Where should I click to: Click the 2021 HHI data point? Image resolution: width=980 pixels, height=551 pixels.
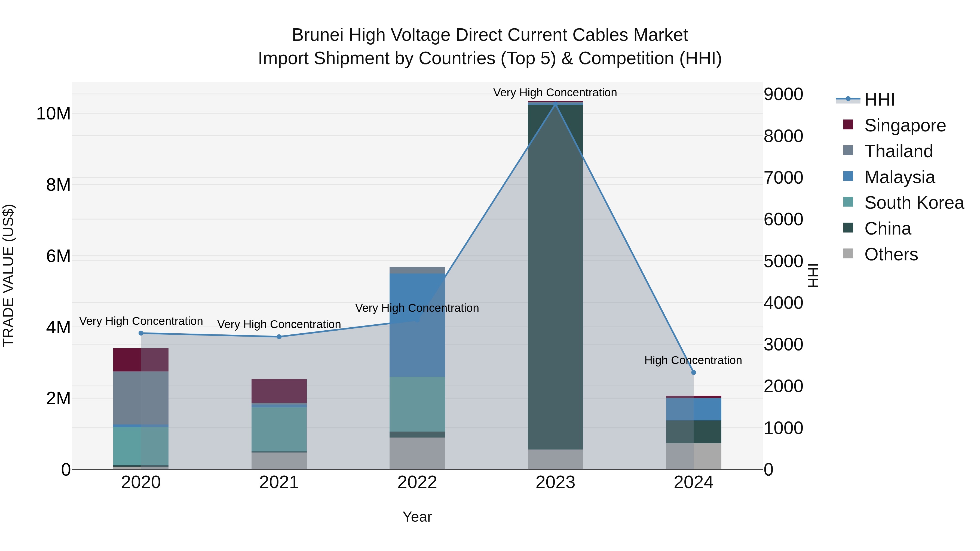(279, 337)
